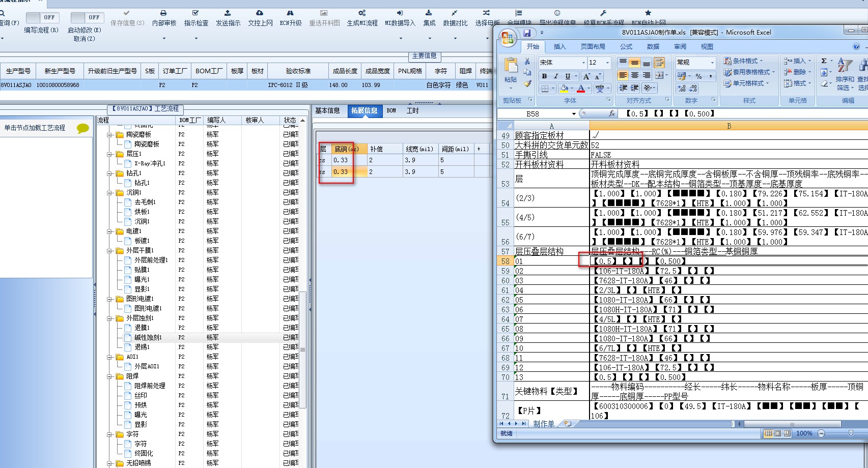Collapse the 外层干膜1 tree folder
This screenshot has width=868, height=468.
tap(109, 251)
